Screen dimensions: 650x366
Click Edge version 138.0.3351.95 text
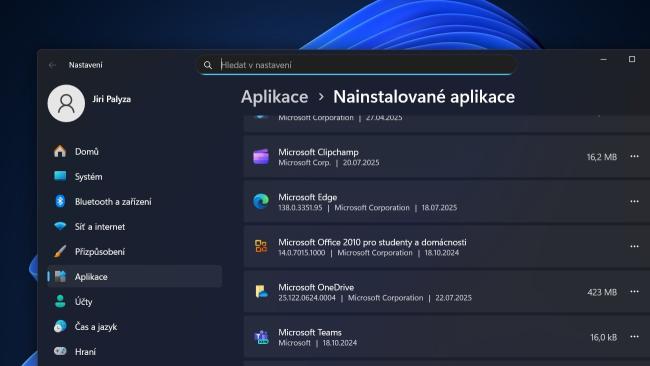(300, 208)
